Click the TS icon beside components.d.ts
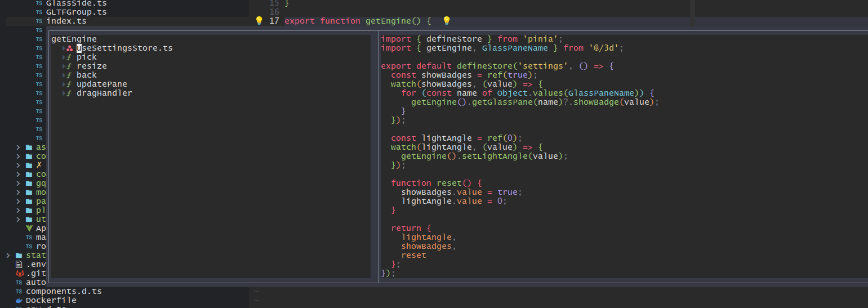868x308 pixels. tap(19, 291)
